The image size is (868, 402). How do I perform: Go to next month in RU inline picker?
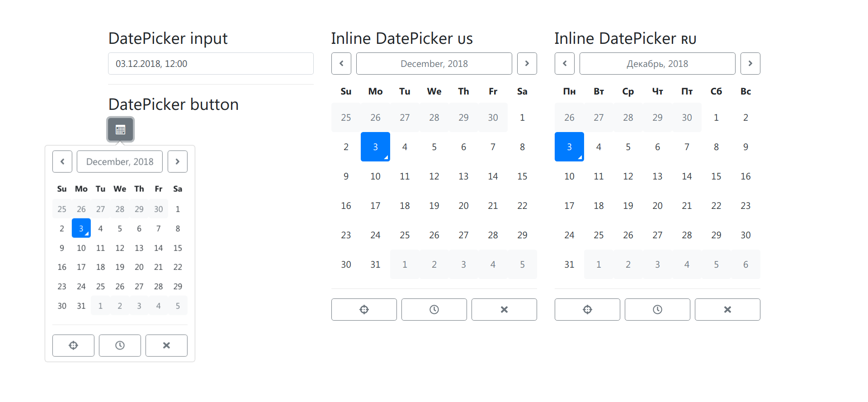coord(750,63)
